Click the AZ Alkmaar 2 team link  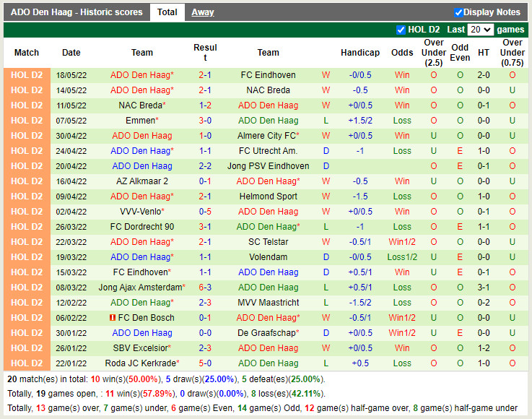142,181
